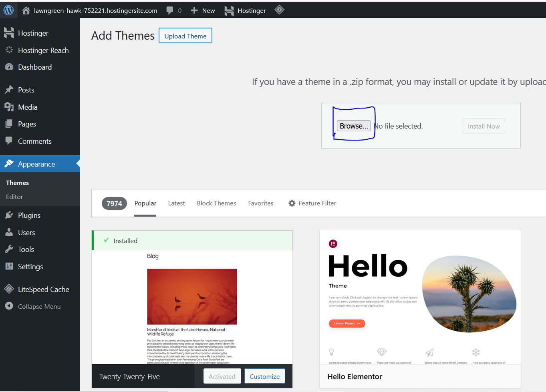Switch to the Block Themes tab
The image size is (546, 392).
coord(216,203)
